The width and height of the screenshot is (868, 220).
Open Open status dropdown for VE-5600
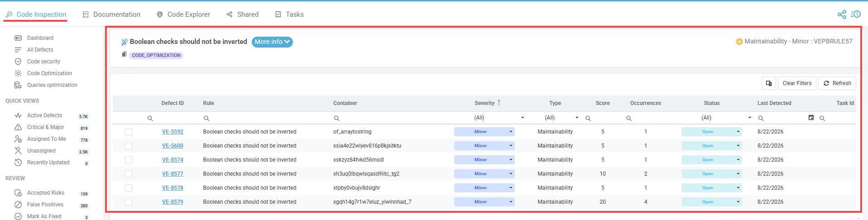coord(712,146)
